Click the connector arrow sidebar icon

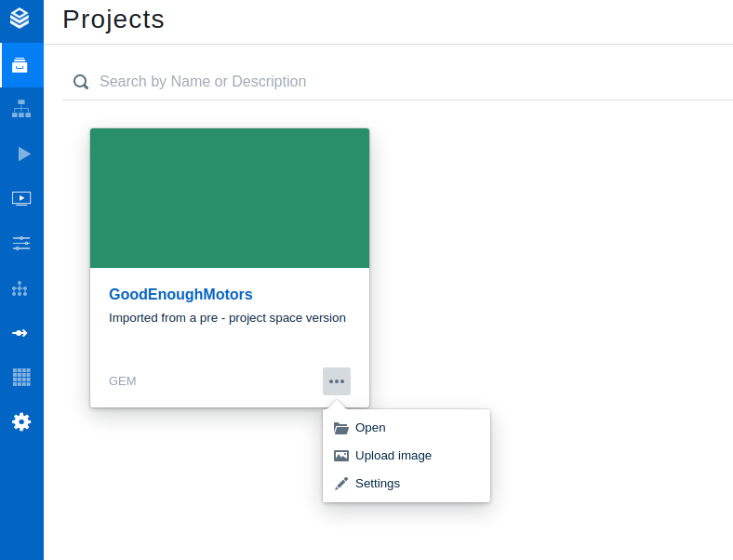pos(20,332)
